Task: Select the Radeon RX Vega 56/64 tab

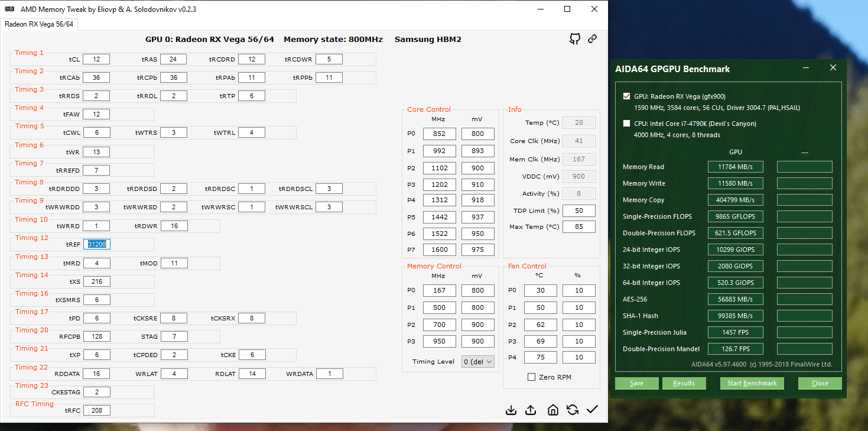Action: pos(39,24)
